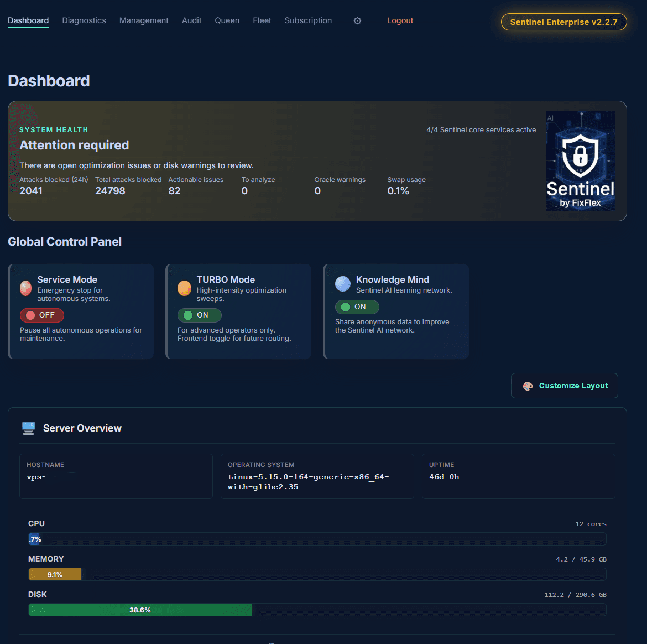The image size is (647, 644).
Task: Open the Audit section
Action: pos(191,20)
